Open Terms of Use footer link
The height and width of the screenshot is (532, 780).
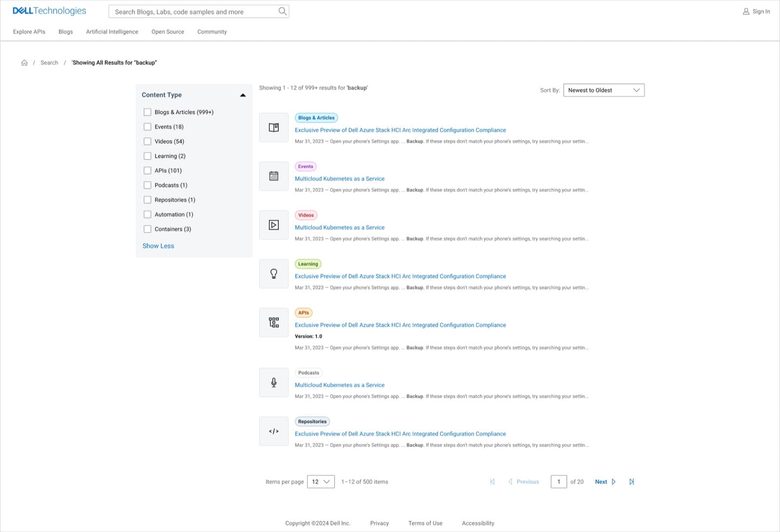tap(426, 523)
